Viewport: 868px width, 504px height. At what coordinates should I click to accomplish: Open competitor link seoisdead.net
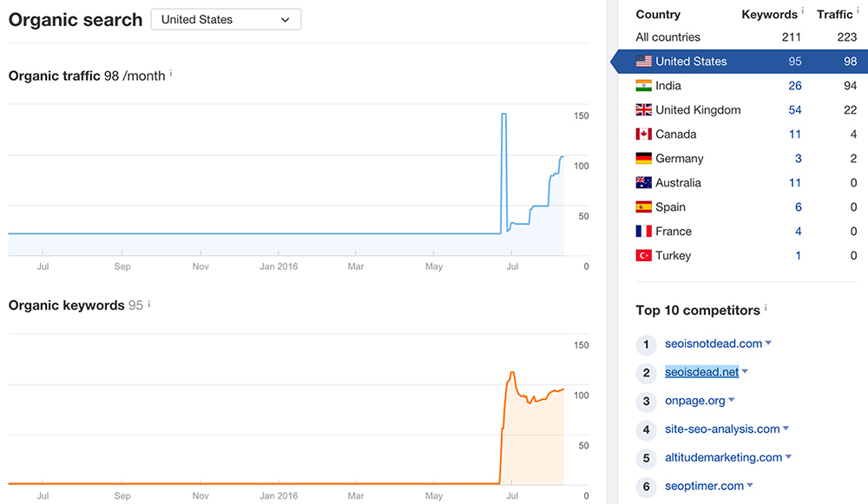[x=702, y=372]
